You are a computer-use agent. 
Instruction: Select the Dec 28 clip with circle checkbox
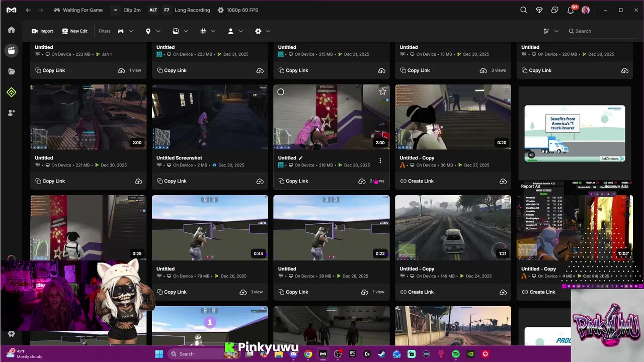click(x=281, y=92)
